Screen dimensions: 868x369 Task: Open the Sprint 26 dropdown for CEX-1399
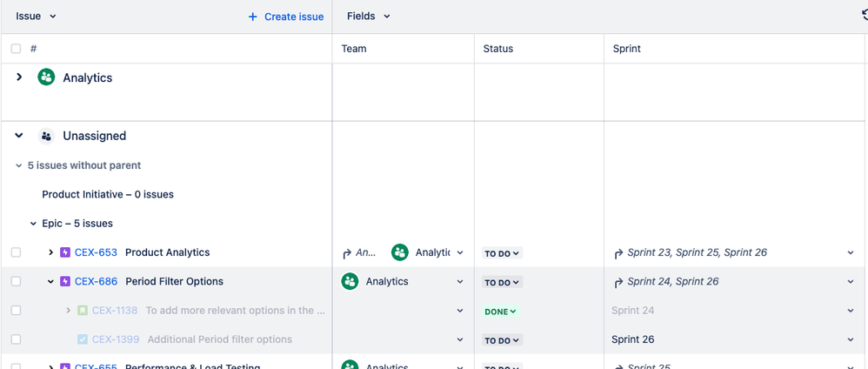pyautogui.click(x=851, y=339)
